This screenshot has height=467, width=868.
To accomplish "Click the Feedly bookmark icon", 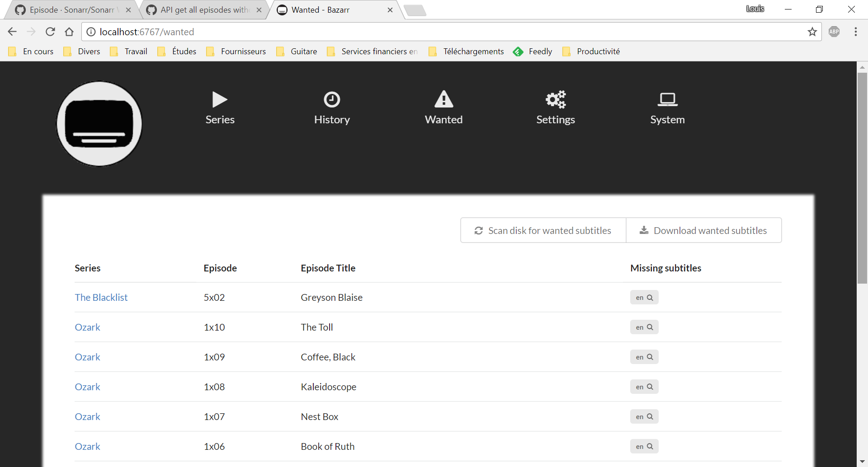I will click(x=518, y=51).
